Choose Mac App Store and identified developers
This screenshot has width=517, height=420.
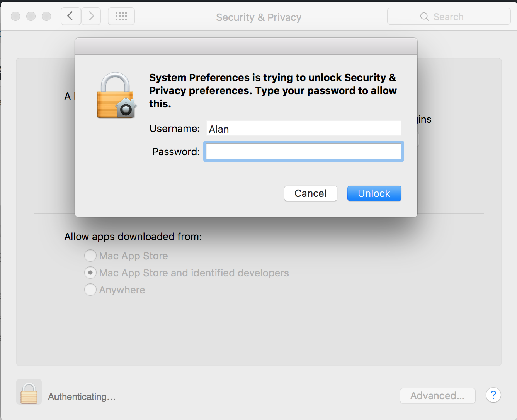(90, 273)
